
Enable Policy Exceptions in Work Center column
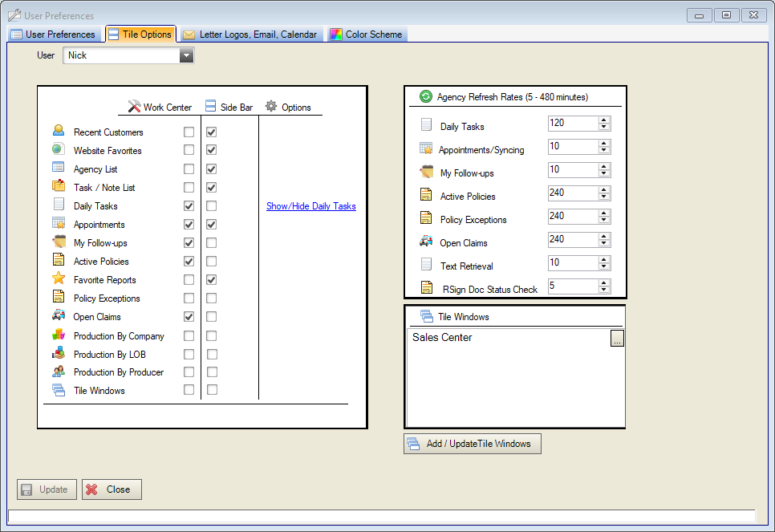coord(189,298)
